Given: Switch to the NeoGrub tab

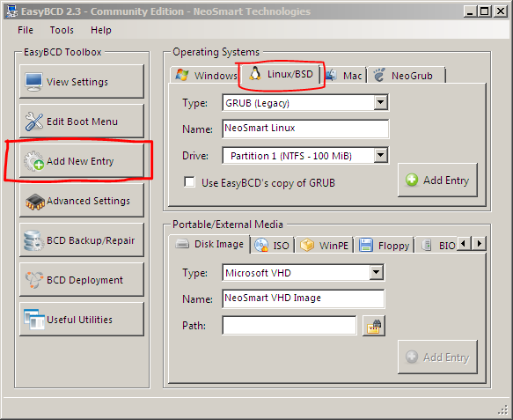Looking at the screenshot, I should click(406, 76).
